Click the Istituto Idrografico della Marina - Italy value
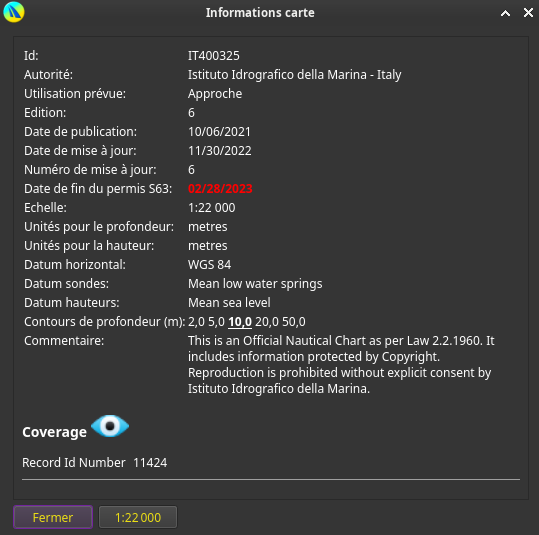The height and width of the screenshot is (535, 539). [295, 75]
